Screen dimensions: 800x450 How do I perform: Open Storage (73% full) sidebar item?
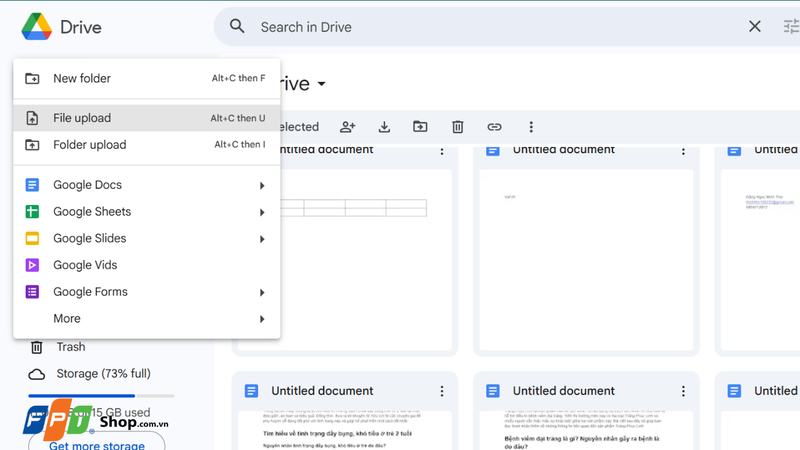[89, 373]
